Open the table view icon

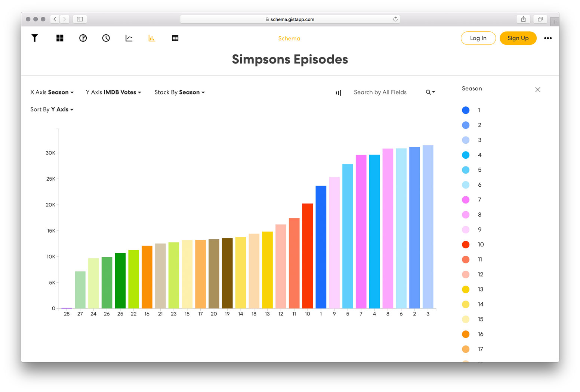click(175, 38)
